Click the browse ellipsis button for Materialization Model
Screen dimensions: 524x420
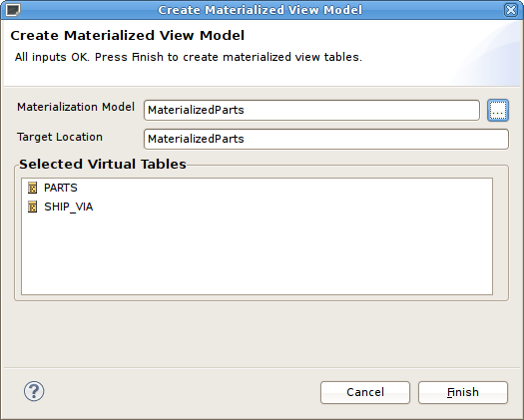(498, 111)
